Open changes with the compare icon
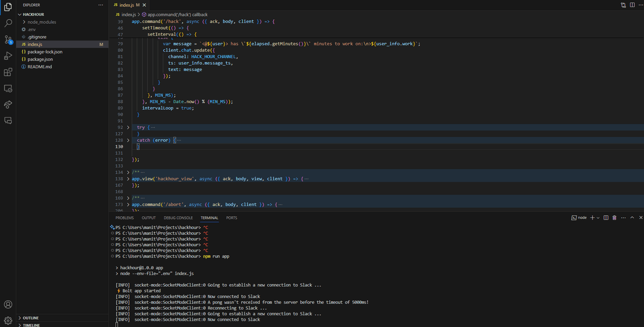Screen dimensions: 644x327 tap(623, 5)
